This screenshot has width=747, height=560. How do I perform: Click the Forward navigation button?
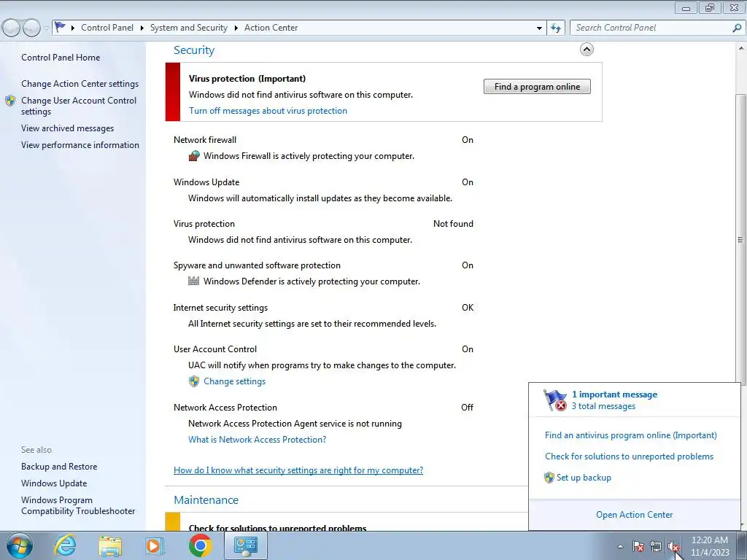[x=31, y=28]
